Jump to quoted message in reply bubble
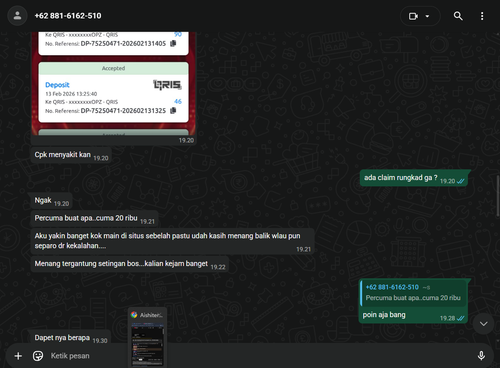The width and height of the screenshot is (500, 368). coord(413,293)
